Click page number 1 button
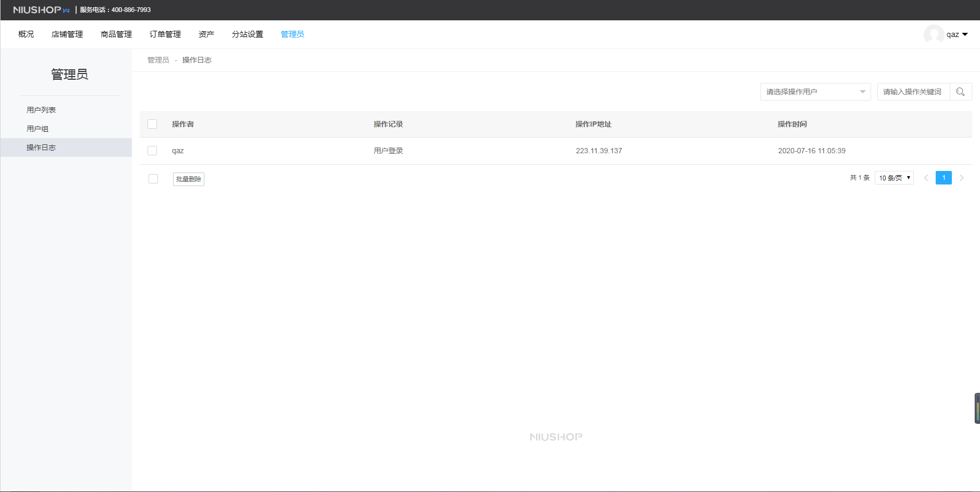 pyautogui.click(x=944, y=178)
